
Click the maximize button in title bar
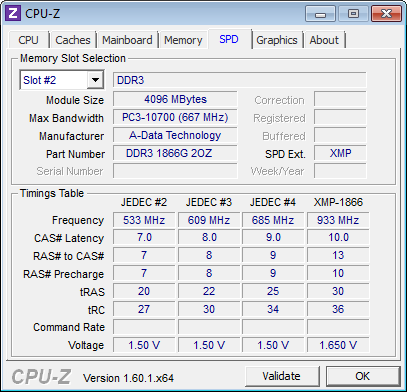click(x=353, y=14)
